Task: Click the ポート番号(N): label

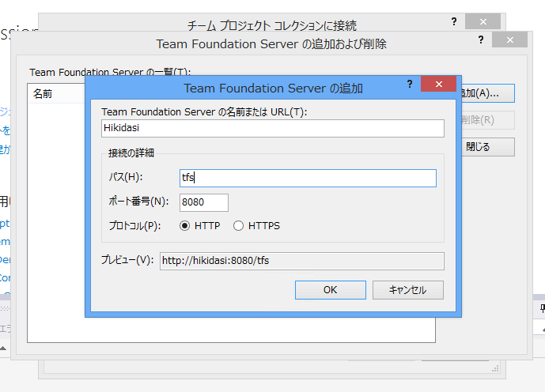Action: 138,201
